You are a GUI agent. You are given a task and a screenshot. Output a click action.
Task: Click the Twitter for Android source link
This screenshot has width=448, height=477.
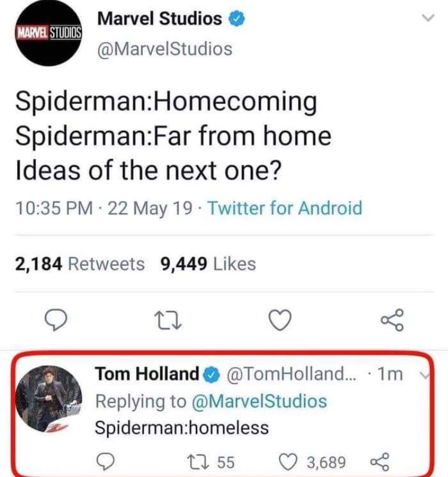tap(284, 208)
